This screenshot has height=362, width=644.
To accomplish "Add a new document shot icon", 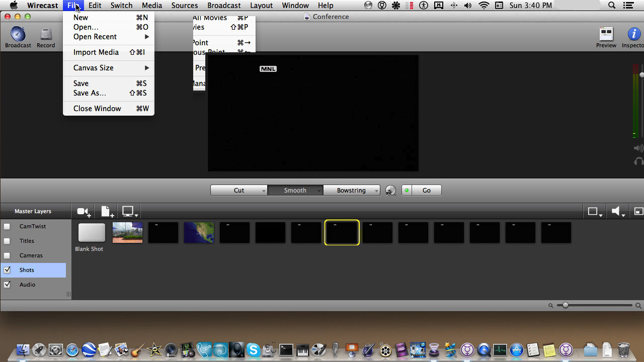I will click(107, 212).
